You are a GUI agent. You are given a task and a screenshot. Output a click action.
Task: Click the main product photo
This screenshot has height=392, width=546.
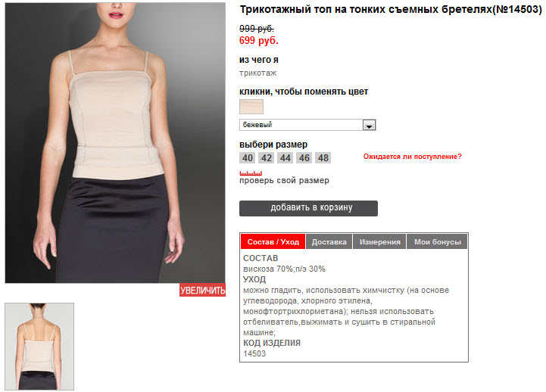coord(115,143)
